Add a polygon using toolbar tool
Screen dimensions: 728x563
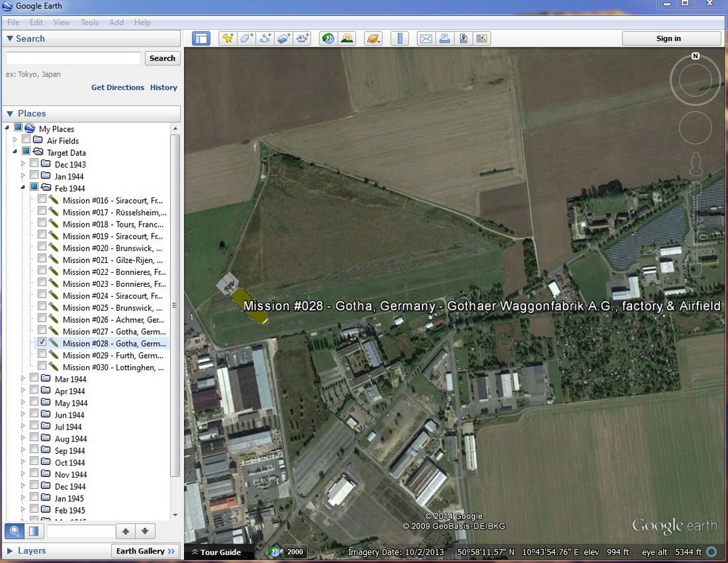247,39
